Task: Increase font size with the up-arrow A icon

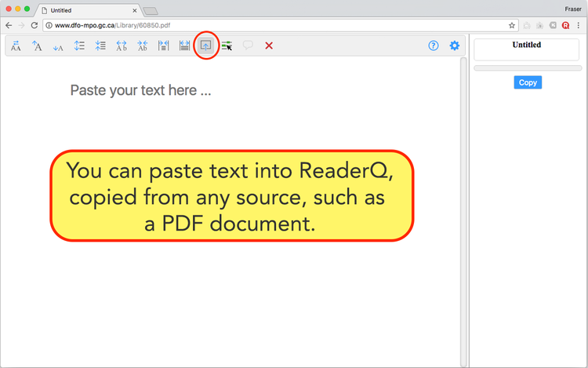Action: [x=37, y=46]
